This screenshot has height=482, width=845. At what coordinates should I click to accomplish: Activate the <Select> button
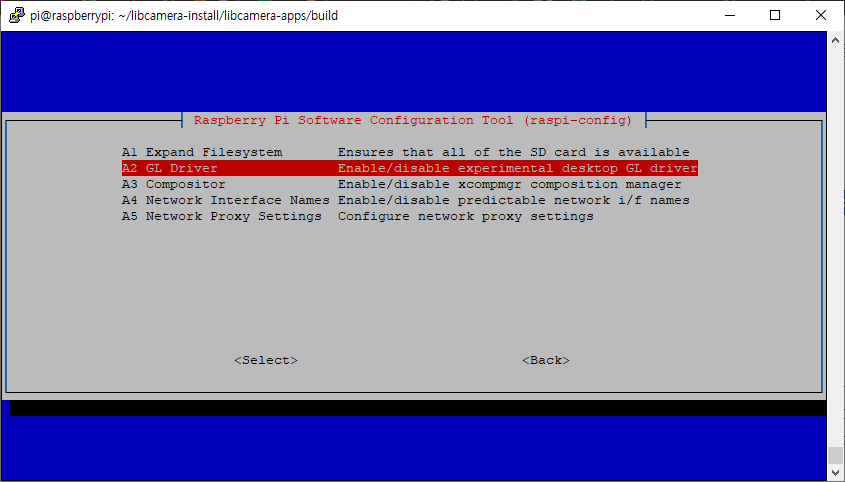[x=266, y=360]
